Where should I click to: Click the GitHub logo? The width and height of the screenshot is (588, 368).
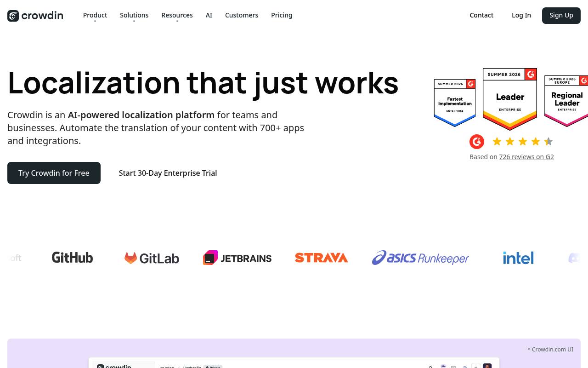pyautogui.click(x=72, y=258)
